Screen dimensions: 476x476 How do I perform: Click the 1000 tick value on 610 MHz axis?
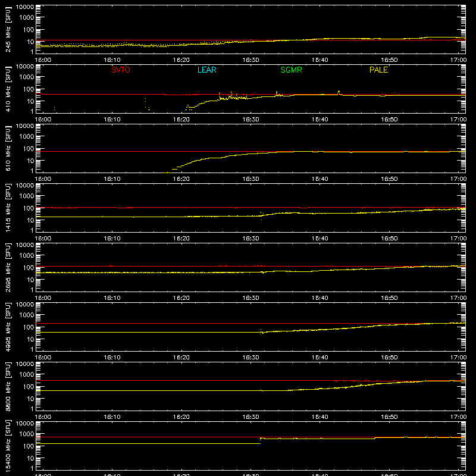point(27,136)
